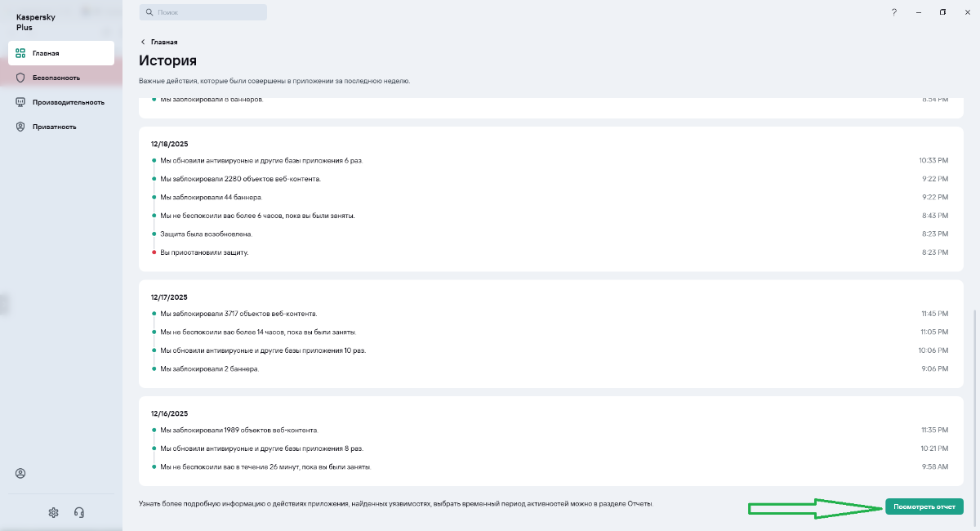Click into the Поиск search field
The image size is (980, 531).
203,12
